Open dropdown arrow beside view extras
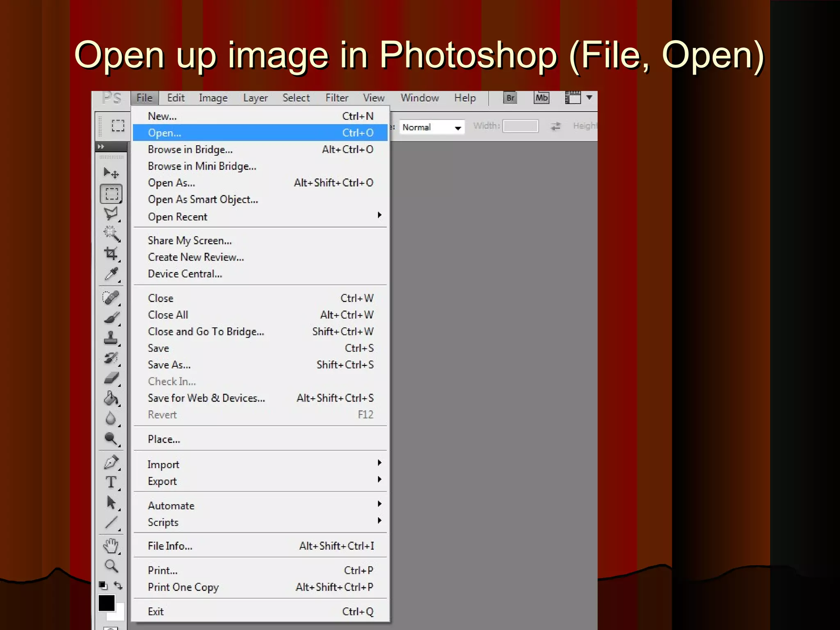The image size is (840, 630). click(x=589, y=98)
